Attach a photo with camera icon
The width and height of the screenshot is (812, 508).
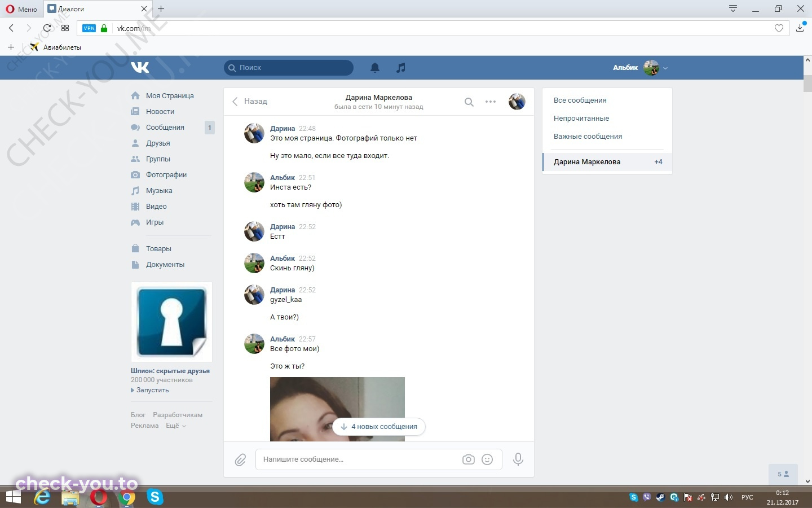(x=469, y=459)
